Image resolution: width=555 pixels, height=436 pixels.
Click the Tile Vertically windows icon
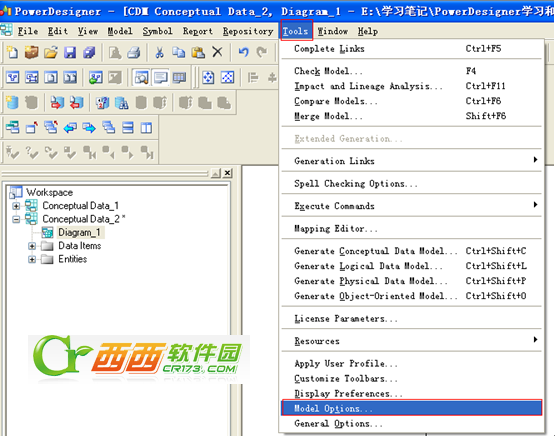[147, 127]
